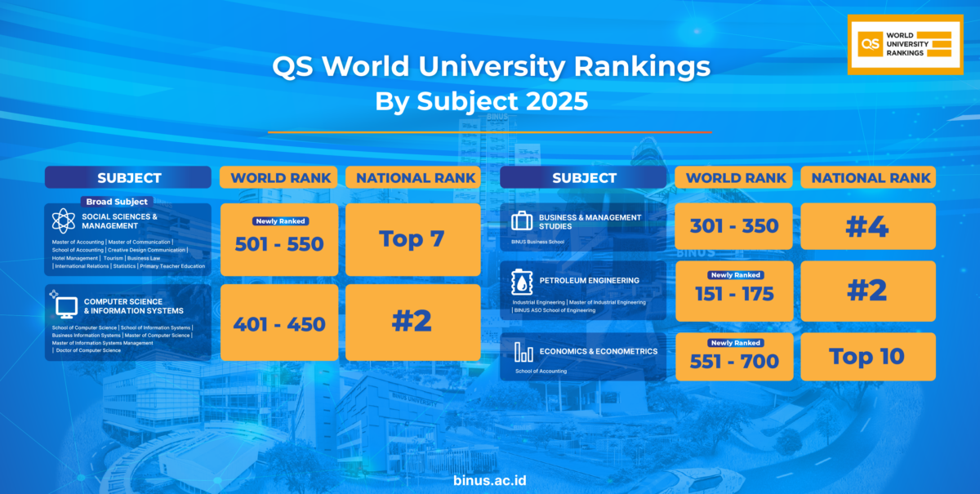Click the 401 - 450 world rank box
This screenshot has width=980, height=494.
(279, 323)
